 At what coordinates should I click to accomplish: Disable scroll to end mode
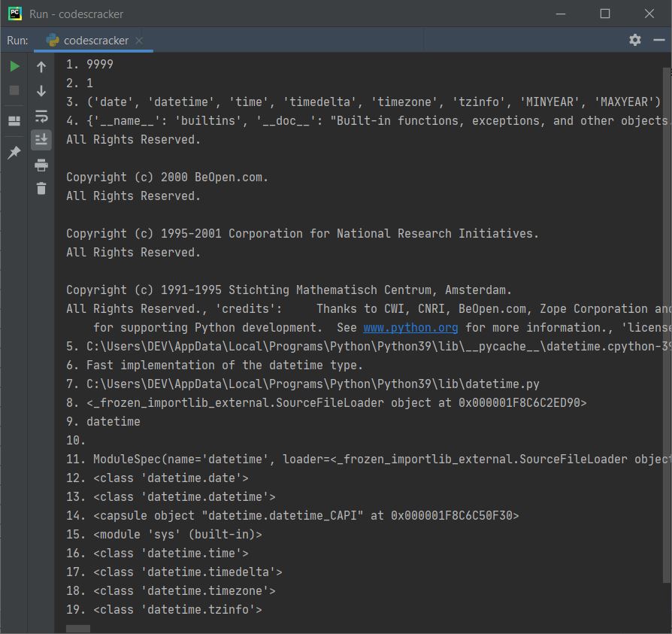coord(41,139)
